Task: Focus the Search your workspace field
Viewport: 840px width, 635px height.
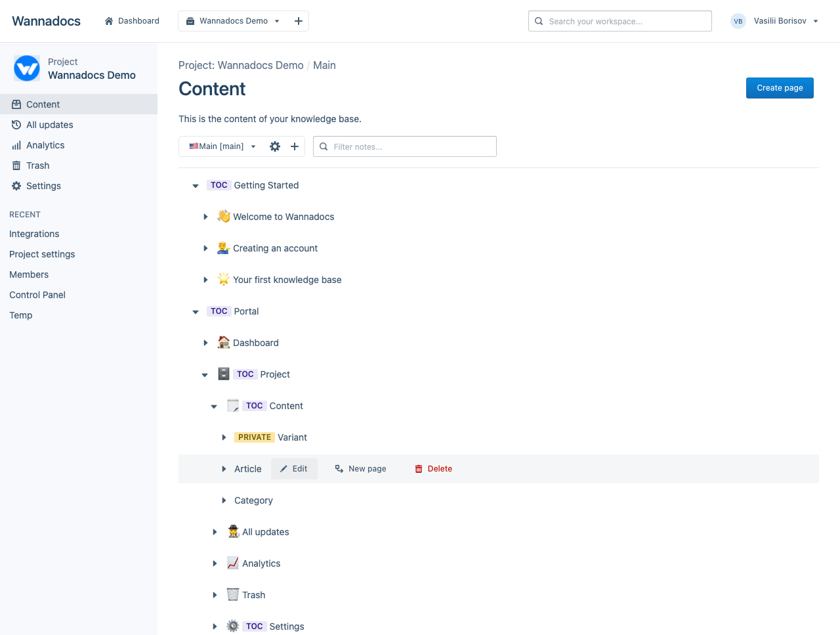Action: coord(620,21)
